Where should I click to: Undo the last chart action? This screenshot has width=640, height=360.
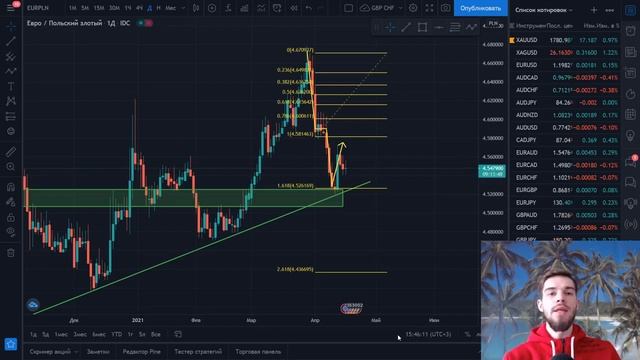[309, 8]
